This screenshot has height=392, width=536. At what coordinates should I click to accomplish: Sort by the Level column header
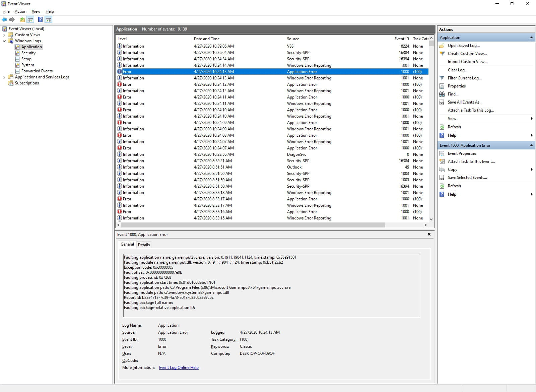[154, 39]
